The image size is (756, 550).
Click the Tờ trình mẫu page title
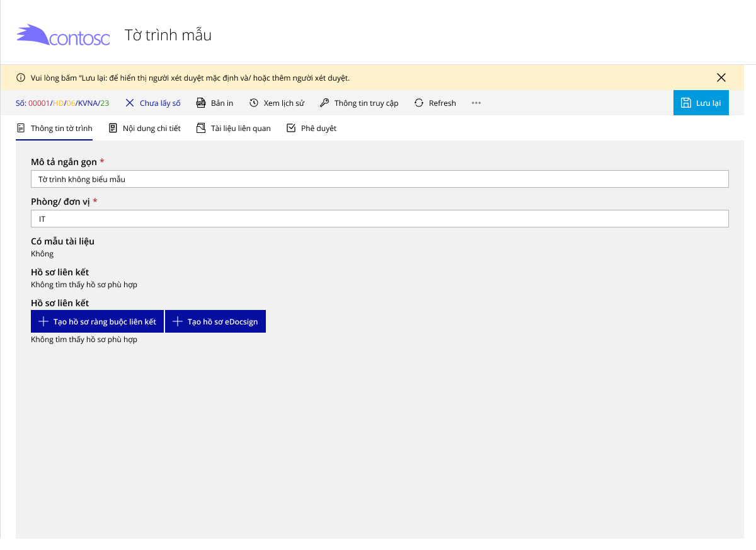[x=168, y=35]
